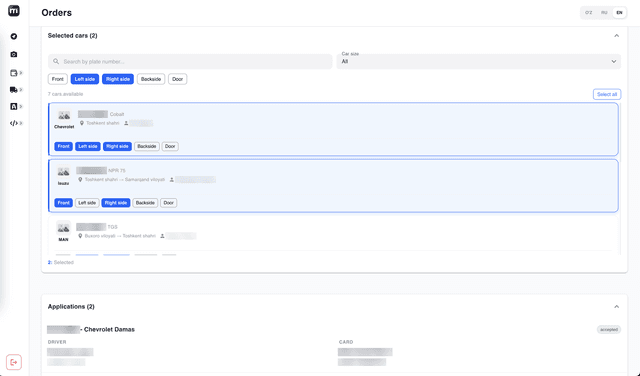Switch language to RU
This screenshot has height=376, width=640.
coord(604,13)
